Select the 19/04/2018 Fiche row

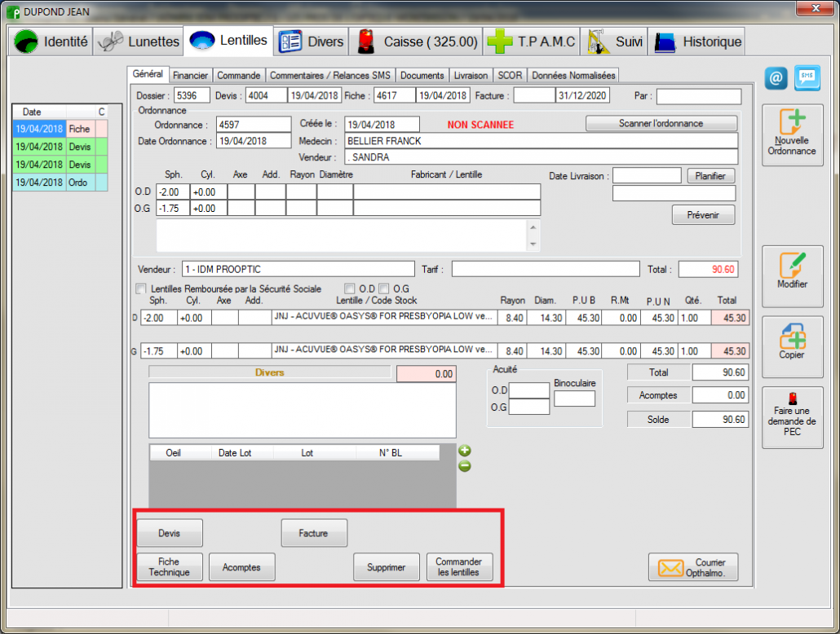point(60,129)
